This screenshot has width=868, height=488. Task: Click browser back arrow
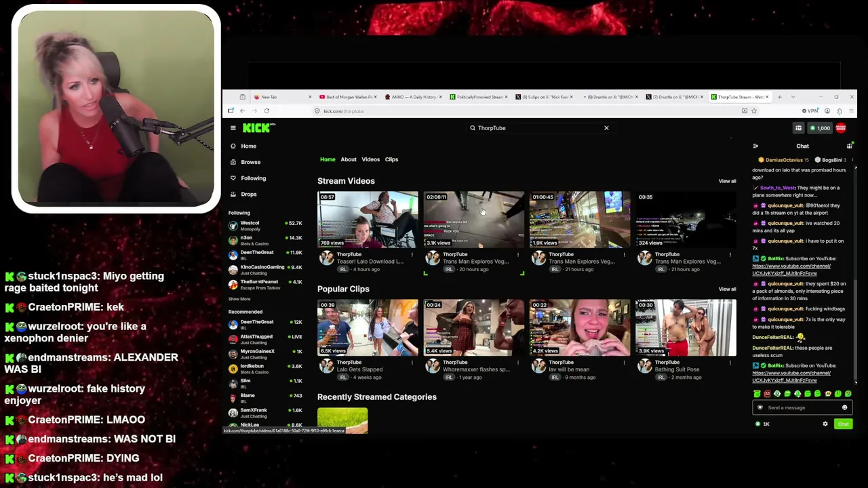pyautogui.click(x=242, y=111)
